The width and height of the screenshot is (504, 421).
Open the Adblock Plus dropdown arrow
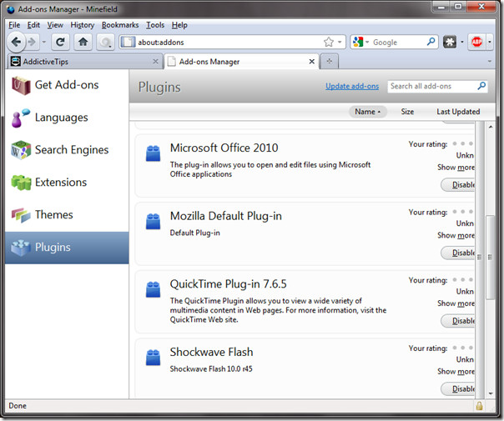[490, 42]
